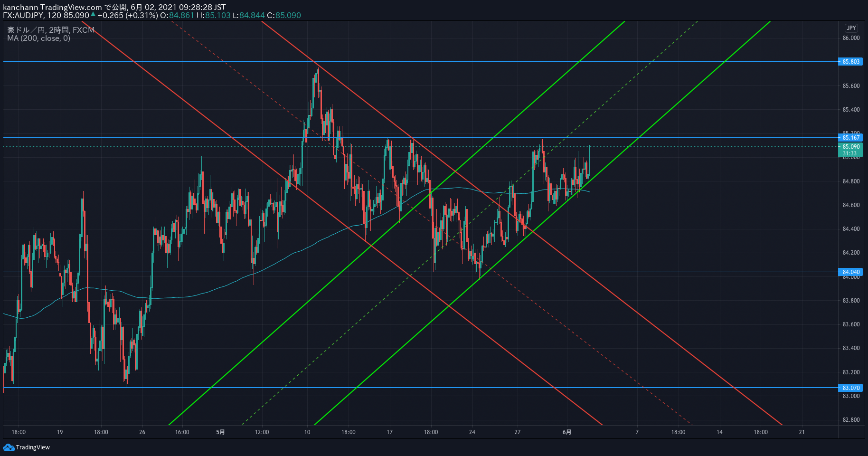Click the 84.400 price axis tick
The height and width of the screenshot is (456, 868).
[851, 229]
